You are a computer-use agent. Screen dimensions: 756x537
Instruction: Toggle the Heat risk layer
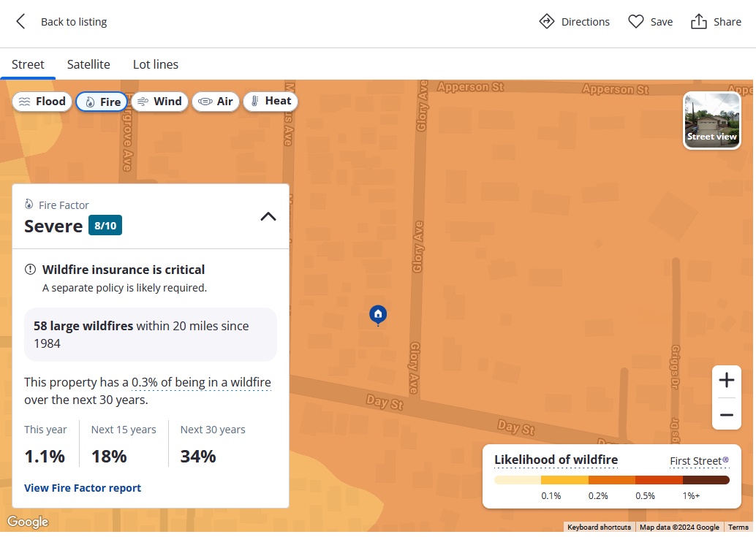tap(271, 101)
